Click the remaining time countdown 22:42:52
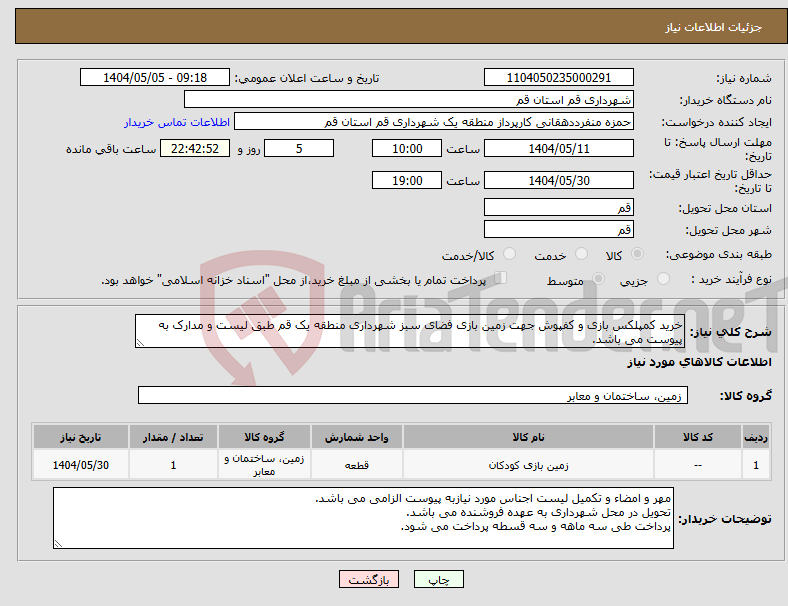The width and height of the screenshot is (788, 606). [x=195, y=148]
